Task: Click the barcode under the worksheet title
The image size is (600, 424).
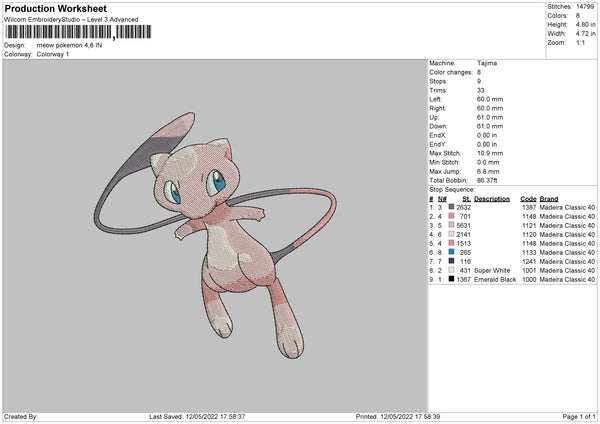Action: pos(78,32)
